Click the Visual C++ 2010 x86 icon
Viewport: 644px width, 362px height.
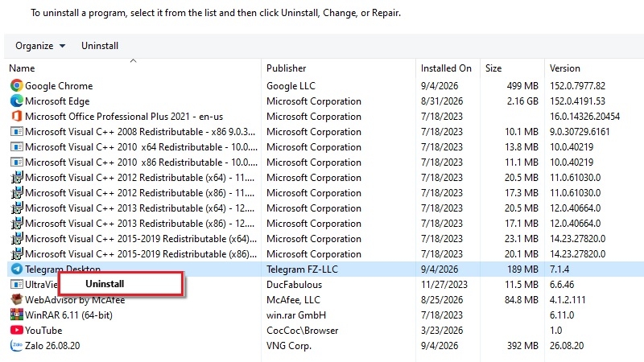coord(16,162)
